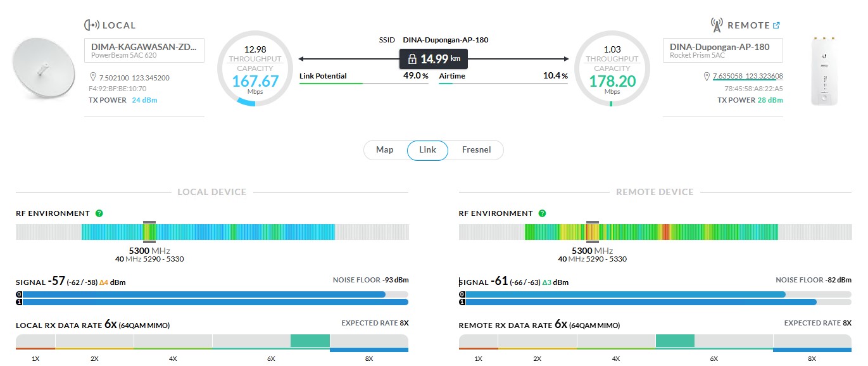Screen dimensions: 868x366
Task: Click the DIMA-KAGAWASAN local device name box
Action: (144, 50)
